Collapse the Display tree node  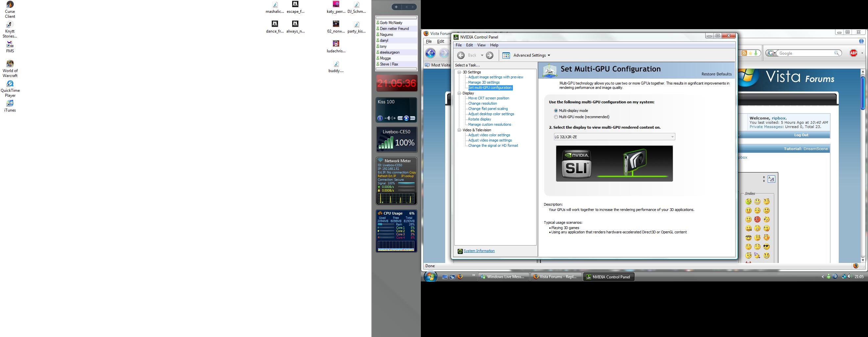459,93
